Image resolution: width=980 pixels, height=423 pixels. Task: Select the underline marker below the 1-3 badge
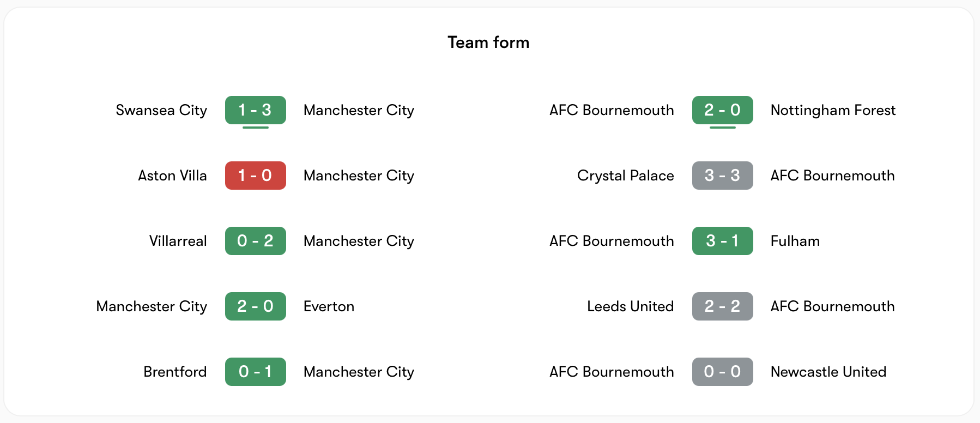click(x=255, y=128)
